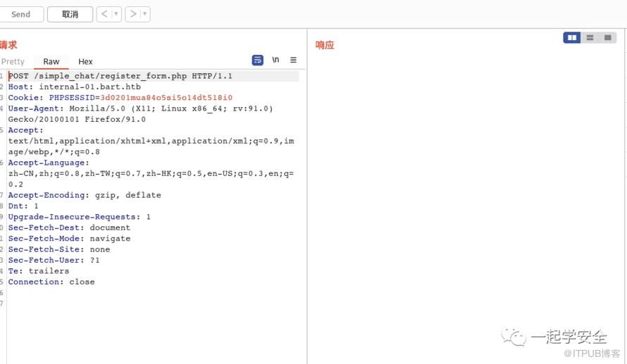Click the Upgrade-Insecure-Requests header line

click(x=79, y=217)
